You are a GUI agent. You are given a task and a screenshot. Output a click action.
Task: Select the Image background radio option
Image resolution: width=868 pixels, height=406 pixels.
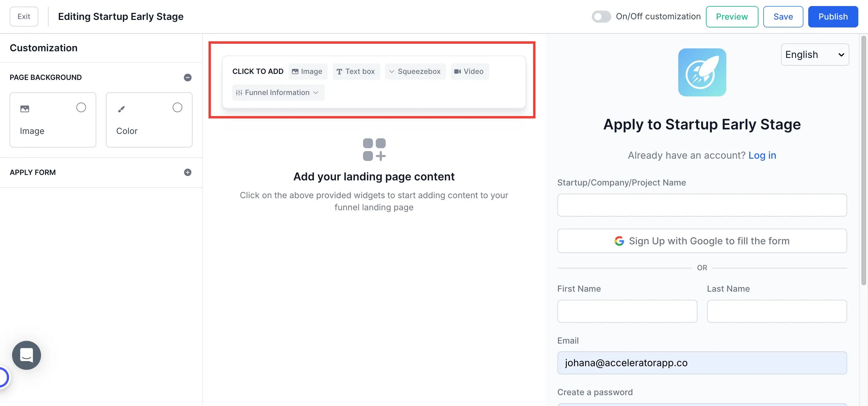[81, 107]
